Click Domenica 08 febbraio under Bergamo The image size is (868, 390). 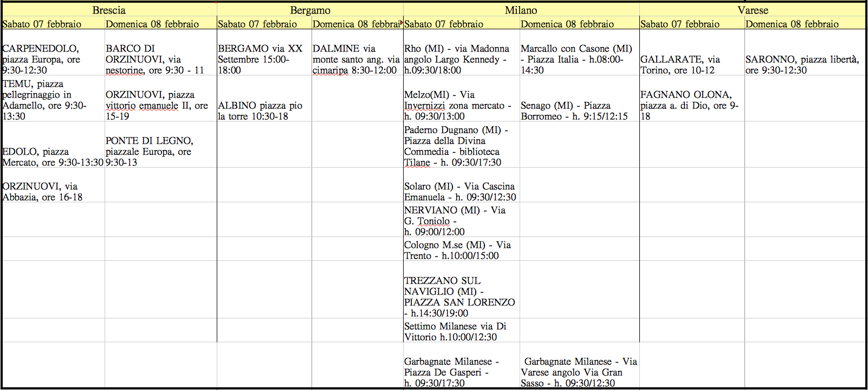(x=358, y=24)
